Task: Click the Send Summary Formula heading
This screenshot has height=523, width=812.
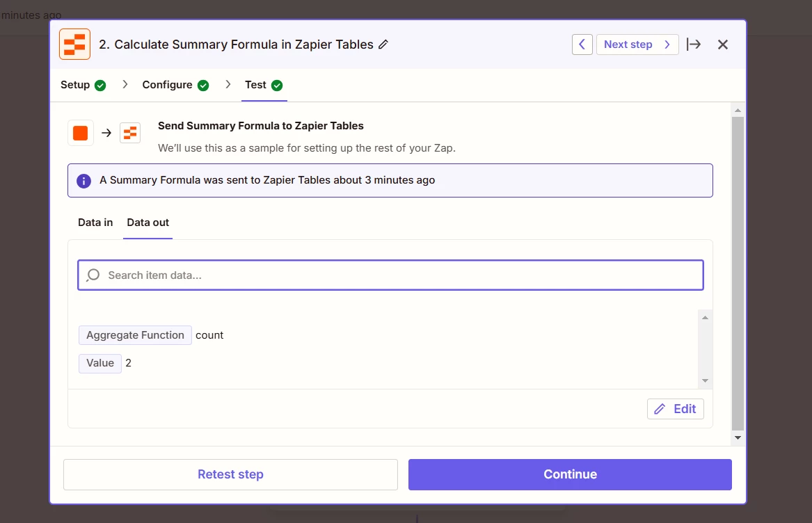Action: (260, 126)
